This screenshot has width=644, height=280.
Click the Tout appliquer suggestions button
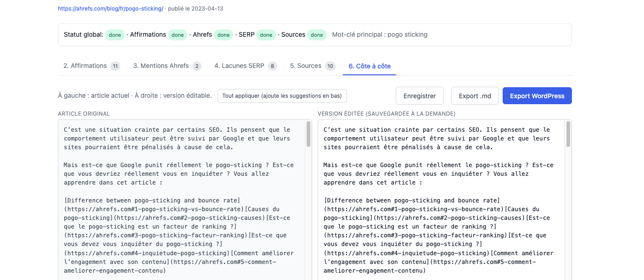coord(282,96)
